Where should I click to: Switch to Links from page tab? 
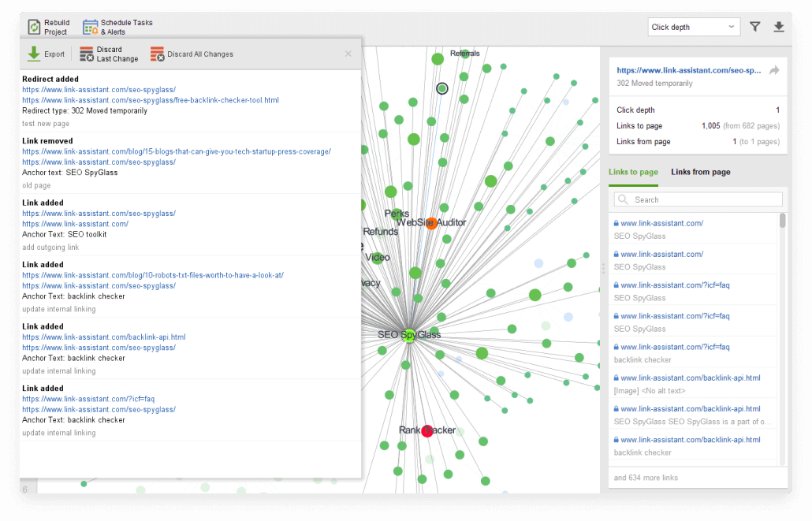[701, 172]
